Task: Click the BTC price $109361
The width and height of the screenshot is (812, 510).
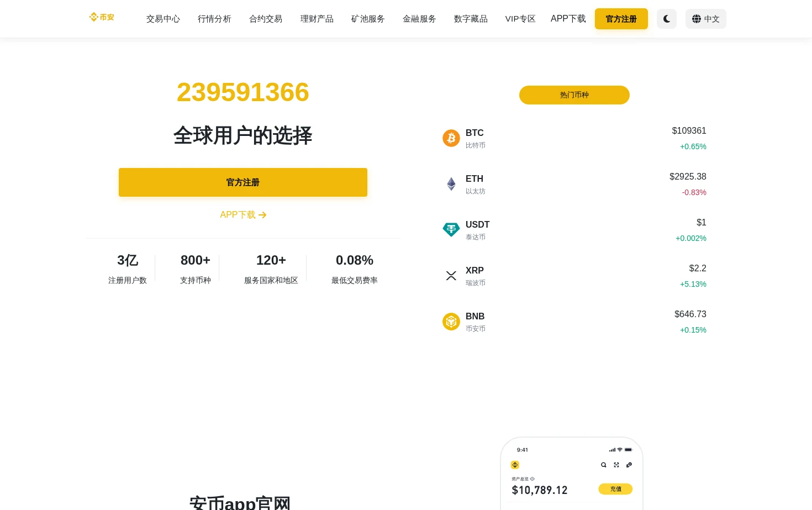Action: (x=689, y=131)
